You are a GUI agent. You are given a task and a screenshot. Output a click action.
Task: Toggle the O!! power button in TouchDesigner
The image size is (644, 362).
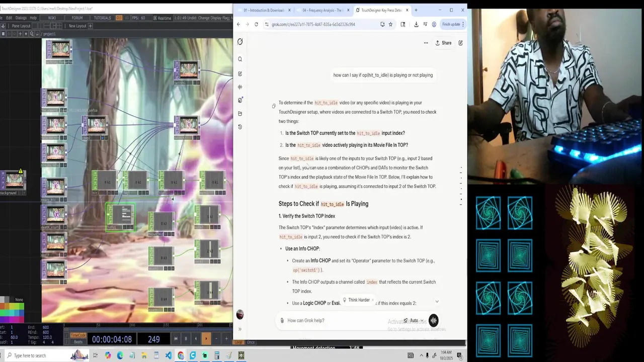[x=119, y=18]
